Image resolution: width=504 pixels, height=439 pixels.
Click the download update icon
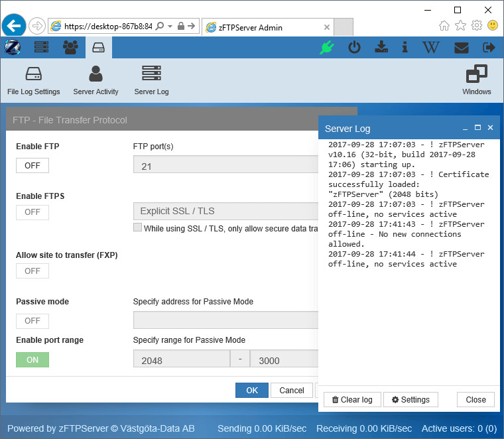(381, 47)
